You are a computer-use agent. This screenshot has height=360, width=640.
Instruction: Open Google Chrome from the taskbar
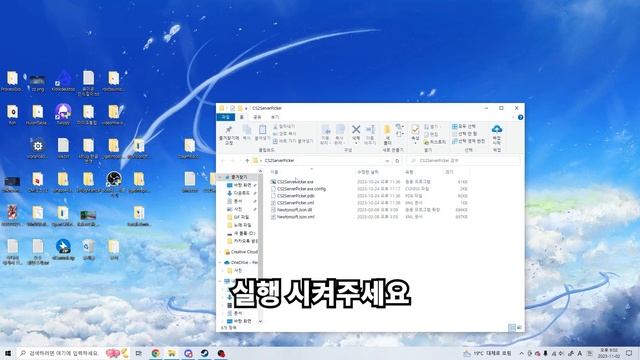coord(156,353)
